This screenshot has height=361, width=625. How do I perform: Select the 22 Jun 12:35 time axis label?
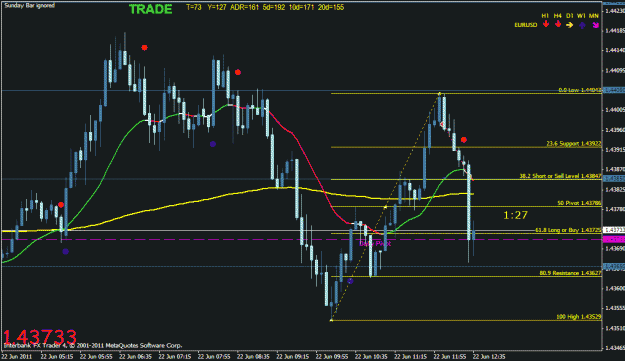point(489,356)
